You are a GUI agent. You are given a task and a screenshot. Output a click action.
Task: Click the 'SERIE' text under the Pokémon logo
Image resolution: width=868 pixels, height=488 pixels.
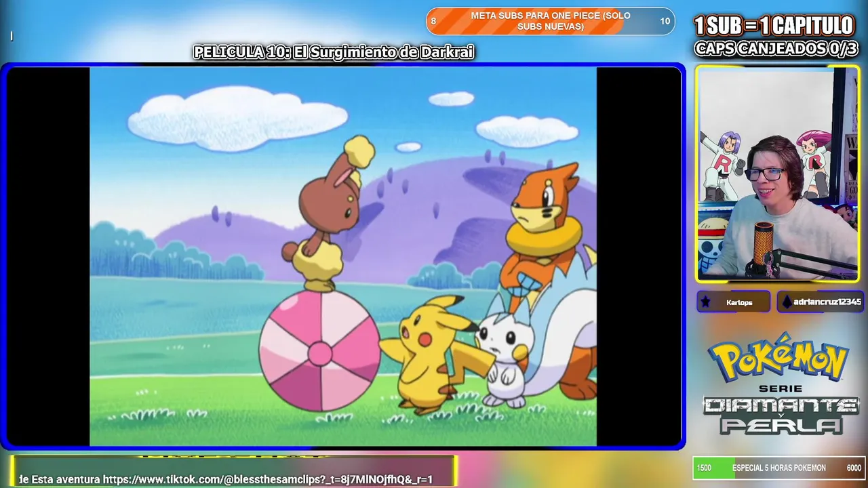pyautogui.click(x=780, y=388)
